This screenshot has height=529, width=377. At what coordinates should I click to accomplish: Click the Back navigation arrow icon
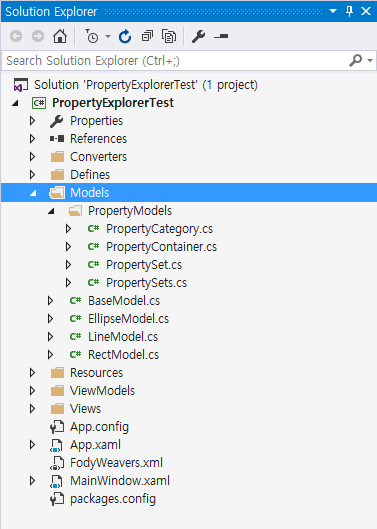tap(16, 36)
